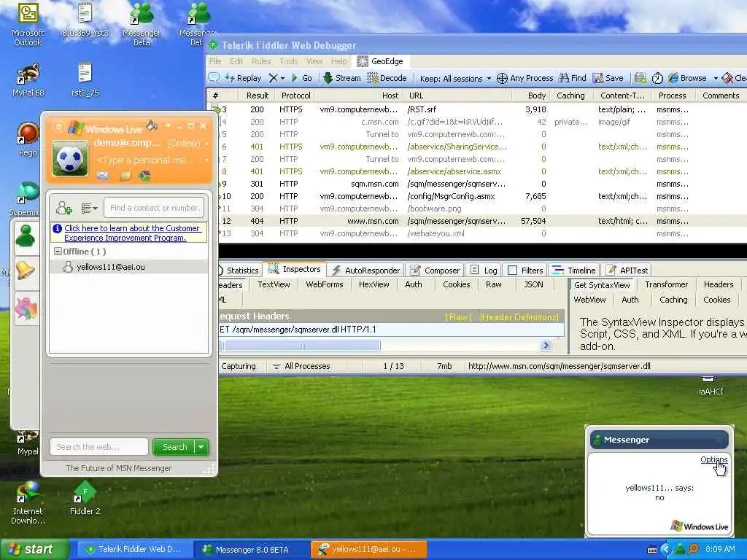The width and height of the screenshot is (747, 560).
Task: Click the camera screenshot icon in Fiddler toolbar
Action: [x=640, y=78]
